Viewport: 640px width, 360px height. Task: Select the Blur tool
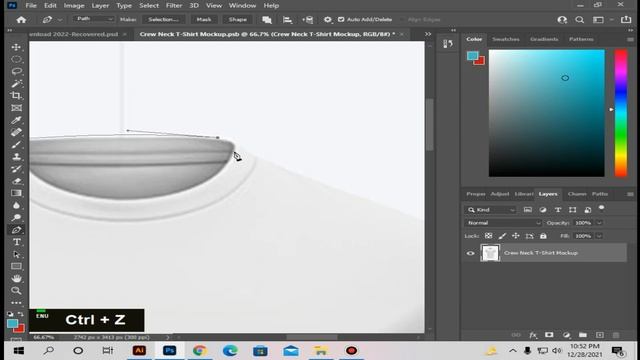(16, 205)
